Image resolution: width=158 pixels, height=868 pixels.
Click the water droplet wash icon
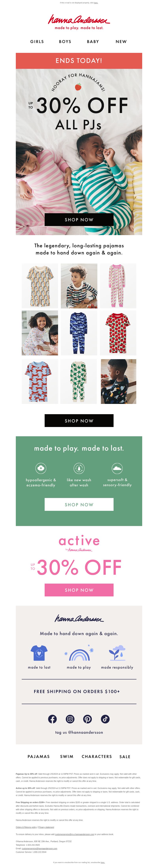point(79,468)
